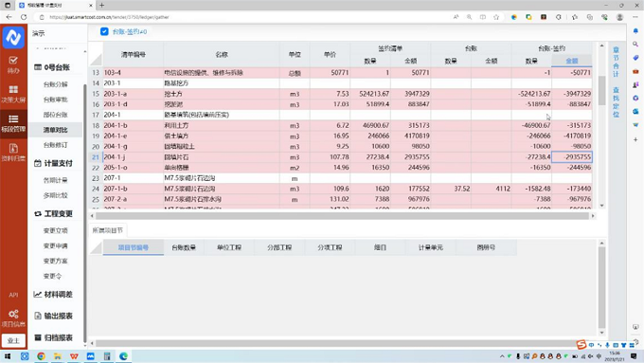Open the Edge sidebar search icon
Image resolution: width=644 pixels, height=363 pixels.
(x=635, y=44)
